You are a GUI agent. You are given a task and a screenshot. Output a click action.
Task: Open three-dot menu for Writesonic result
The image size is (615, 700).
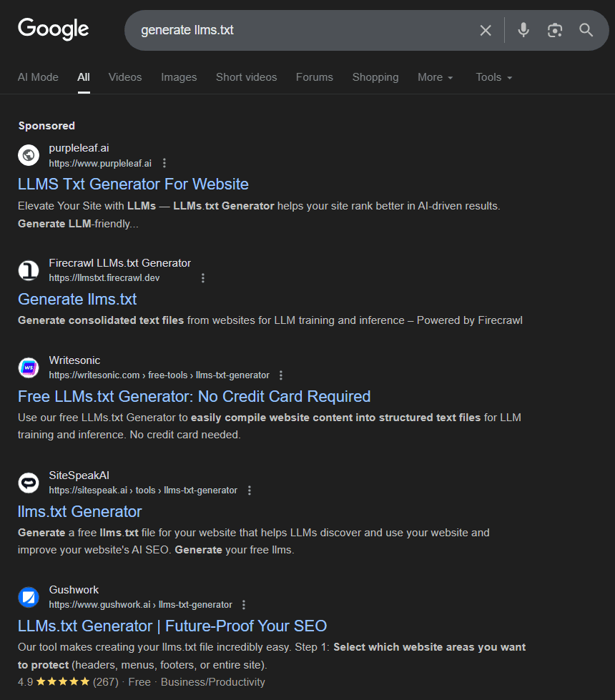click(281, 375)
